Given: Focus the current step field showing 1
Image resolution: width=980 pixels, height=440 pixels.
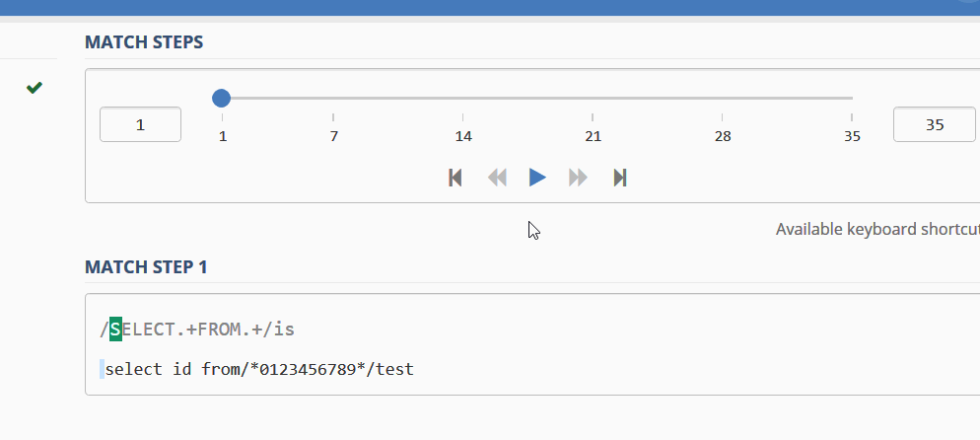Looking at the screenshot, I should tap(141, 124).
